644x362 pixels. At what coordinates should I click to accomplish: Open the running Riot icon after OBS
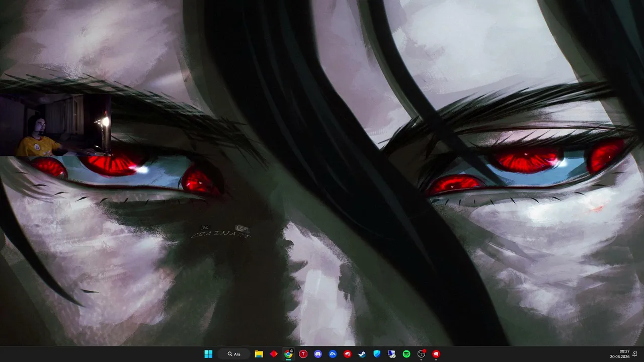[436, 354]
